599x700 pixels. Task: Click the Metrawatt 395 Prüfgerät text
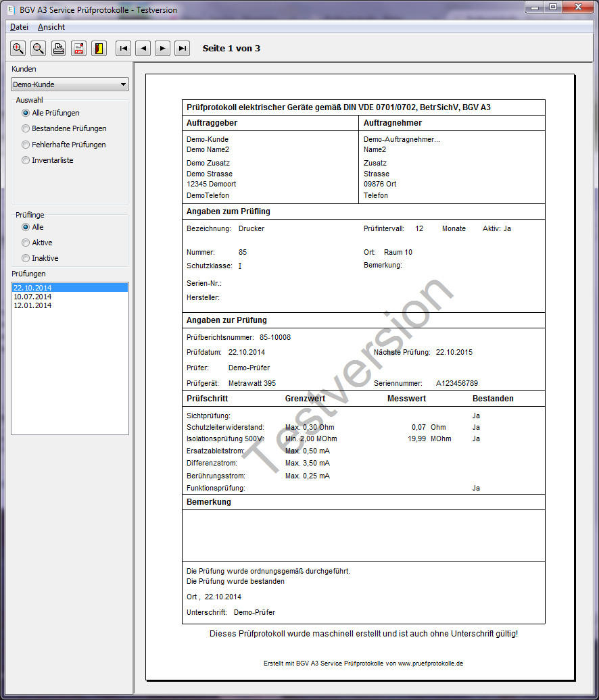point(252,384)
